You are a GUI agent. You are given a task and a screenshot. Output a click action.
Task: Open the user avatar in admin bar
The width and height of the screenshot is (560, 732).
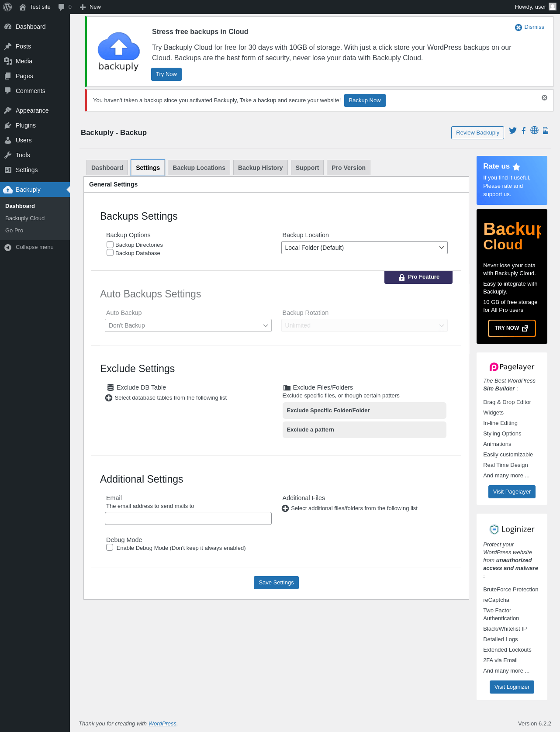coord(553,7)
